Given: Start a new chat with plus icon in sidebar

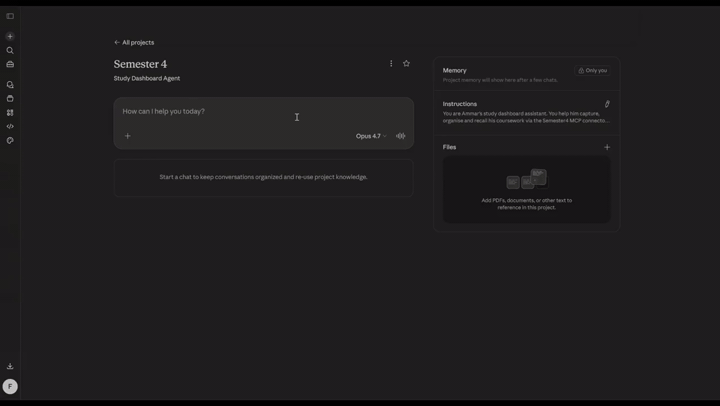Looking at the screenshot, I should (10, 36).
